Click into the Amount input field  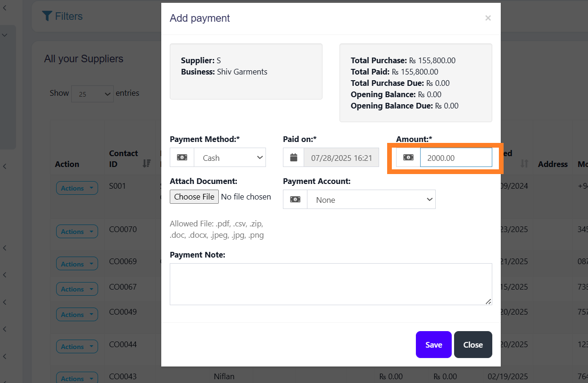coord(455,158)
